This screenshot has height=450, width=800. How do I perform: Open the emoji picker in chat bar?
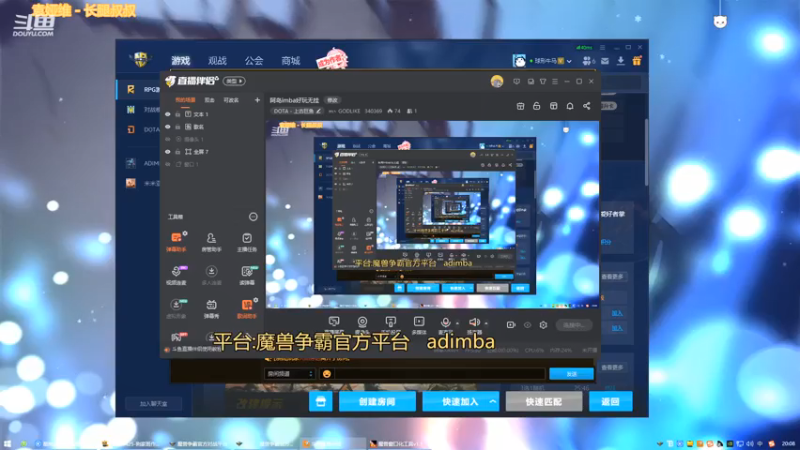point(327,374)
